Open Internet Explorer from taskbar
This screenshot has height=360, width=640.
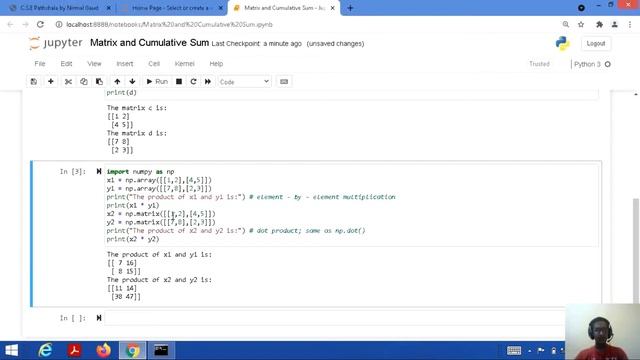(45, 350)
